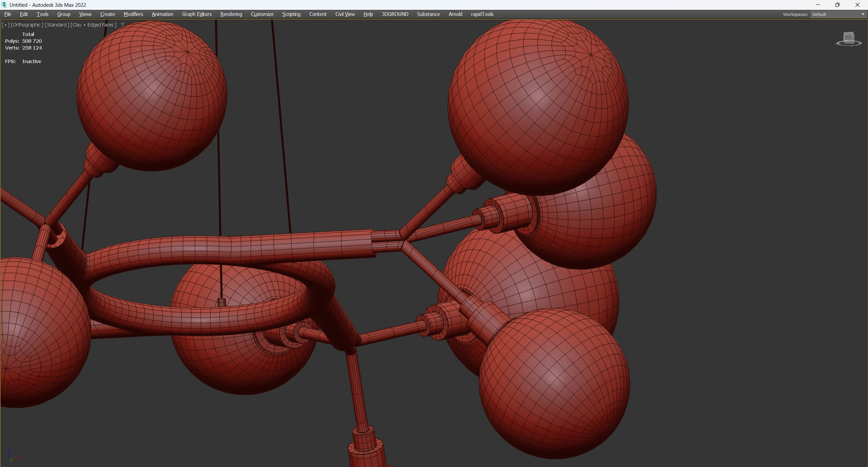
Task: Click the XYZ axis tripod gizmo
Action: pyautogui.click(x=12, y=456)
